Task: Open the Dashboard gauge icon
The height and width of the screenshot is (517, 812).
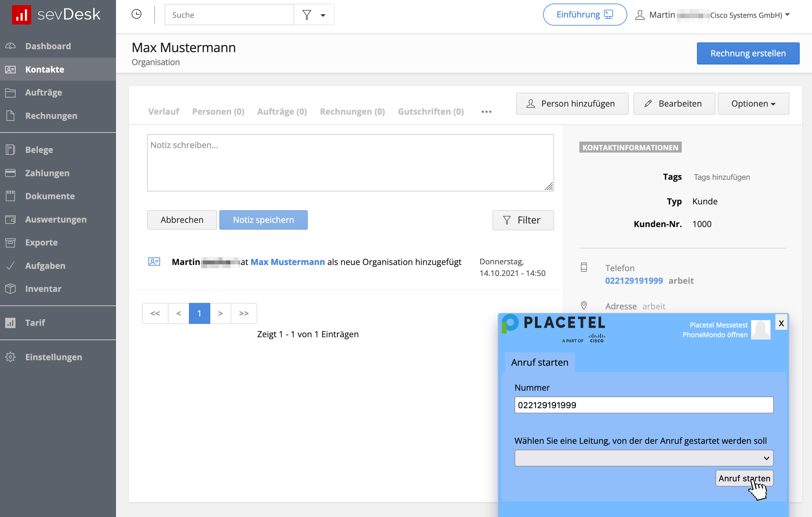Action: (x=10, y=46)
